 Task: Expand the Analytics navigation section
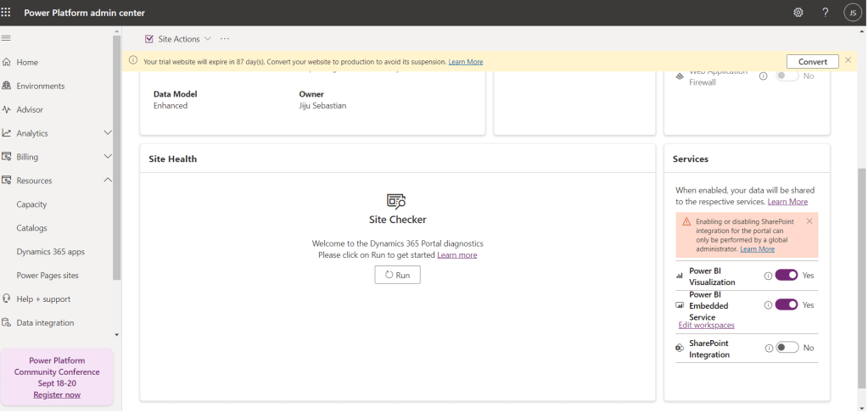pos(107,133)
